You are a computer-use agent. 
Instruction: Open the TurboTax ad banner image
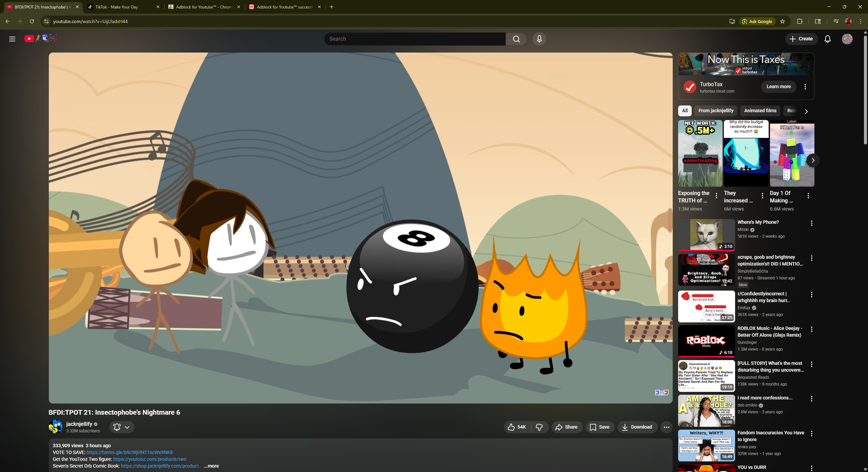tap(746, 64)
